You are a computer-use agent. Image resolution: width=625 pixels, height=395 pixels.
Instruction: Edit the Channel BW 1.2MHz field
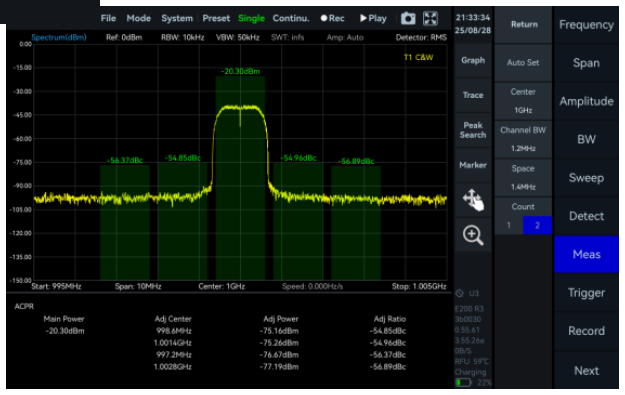click(x=523, y=140)
